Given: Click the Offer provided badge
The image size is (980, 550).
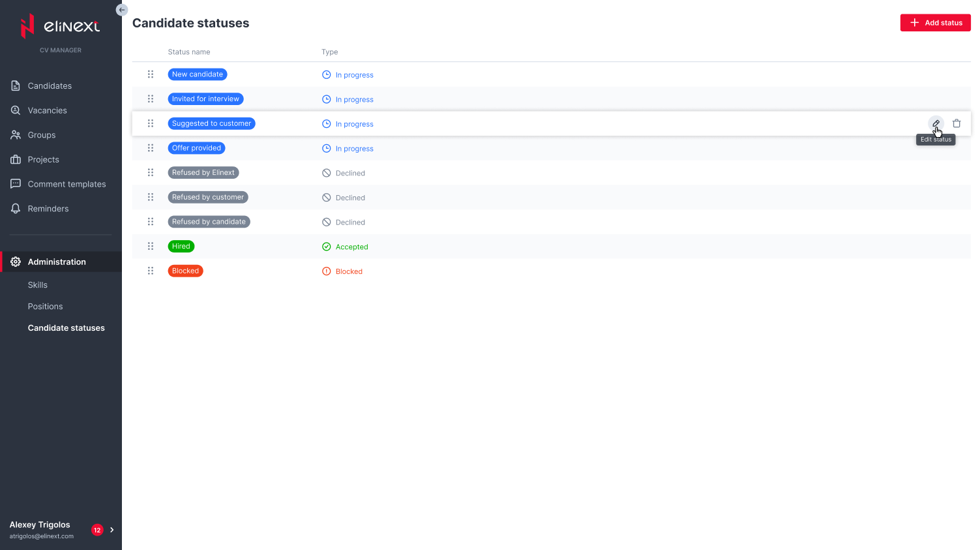Looking at the screenshot, I should 196,148.
